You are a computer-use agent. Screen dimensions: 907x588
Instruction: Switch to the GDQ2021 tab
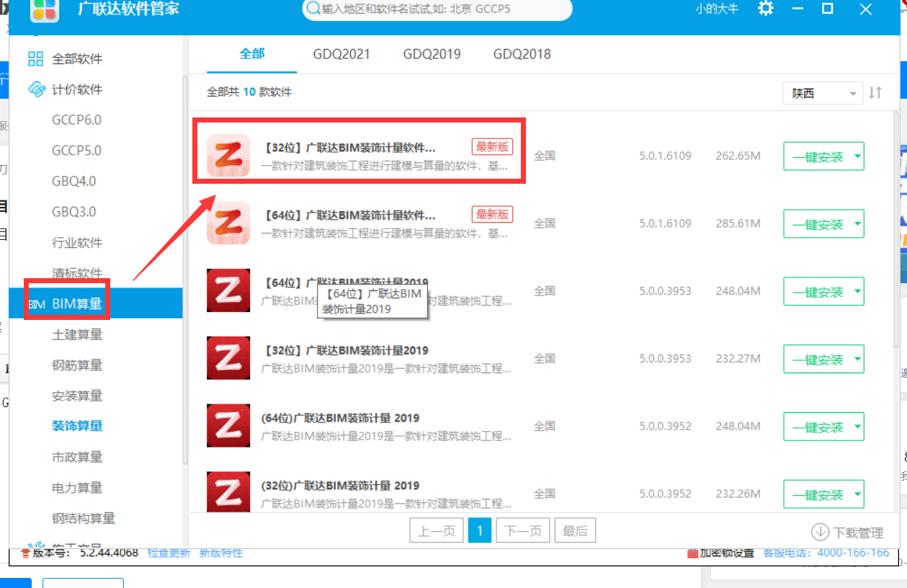pyautogui.click(x=341, y=54)
